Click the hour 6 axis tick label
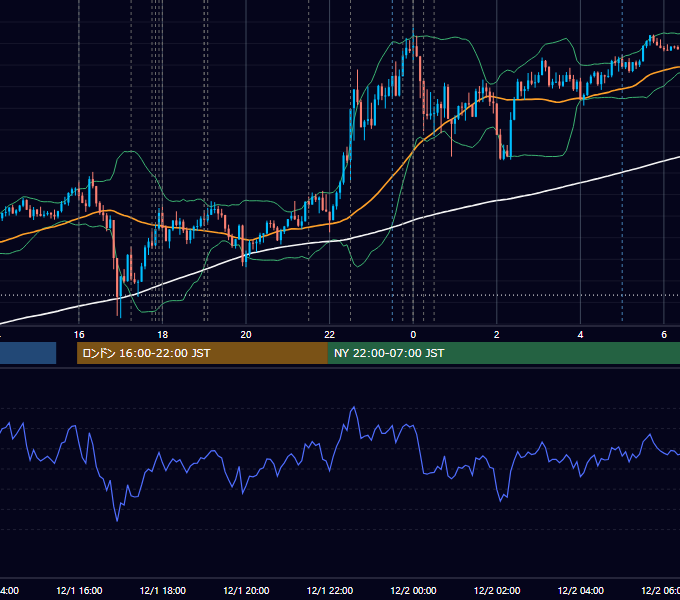The height and width of the screenshot is (600, 680). click(x=664, y=335)
